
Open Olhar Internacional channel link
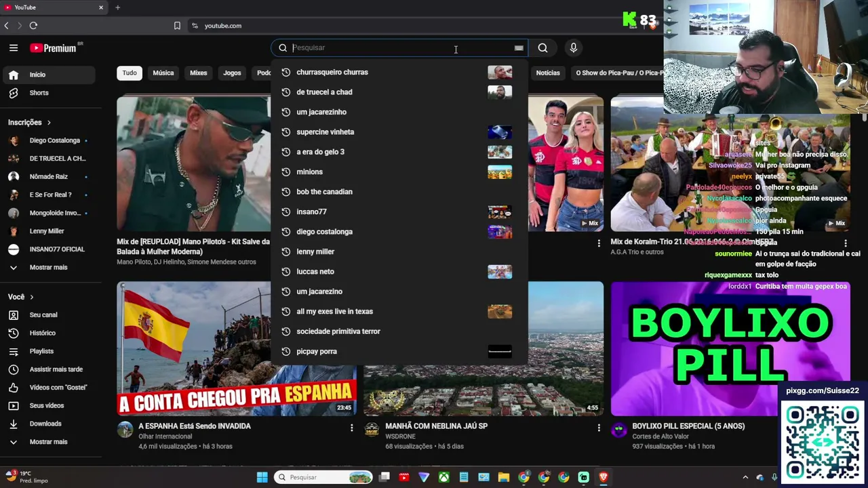point(165,436)
